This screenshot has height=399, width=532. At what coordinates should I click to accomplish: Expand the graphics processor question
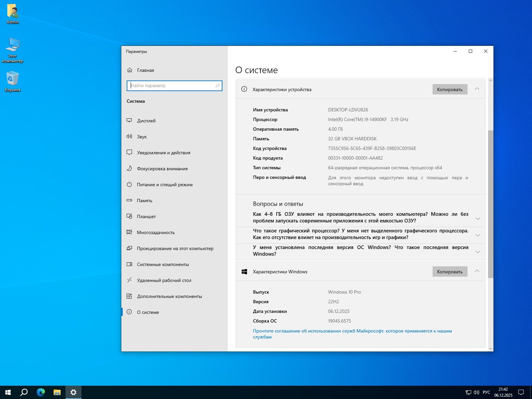pos(478,235)
